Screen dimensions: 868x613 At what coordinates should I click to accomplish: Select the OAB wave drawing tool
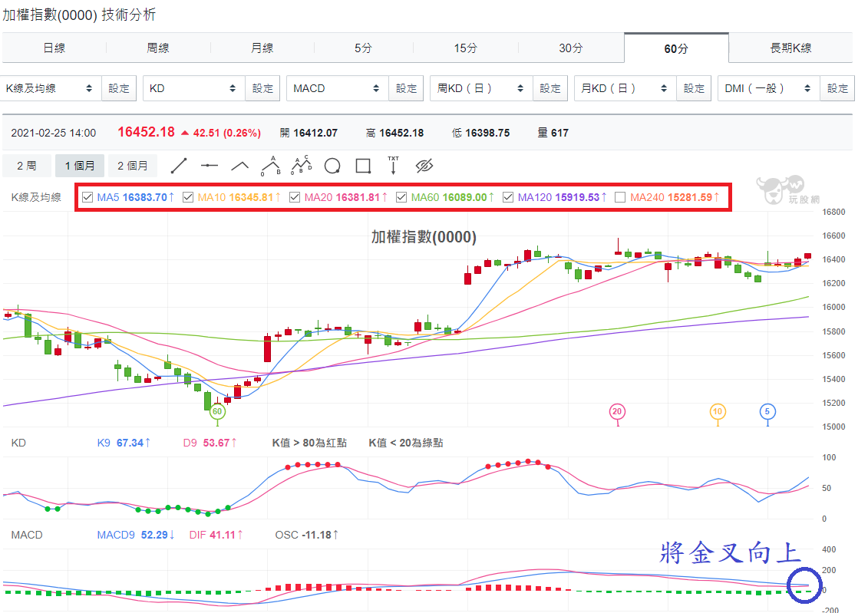coord(271,166)
